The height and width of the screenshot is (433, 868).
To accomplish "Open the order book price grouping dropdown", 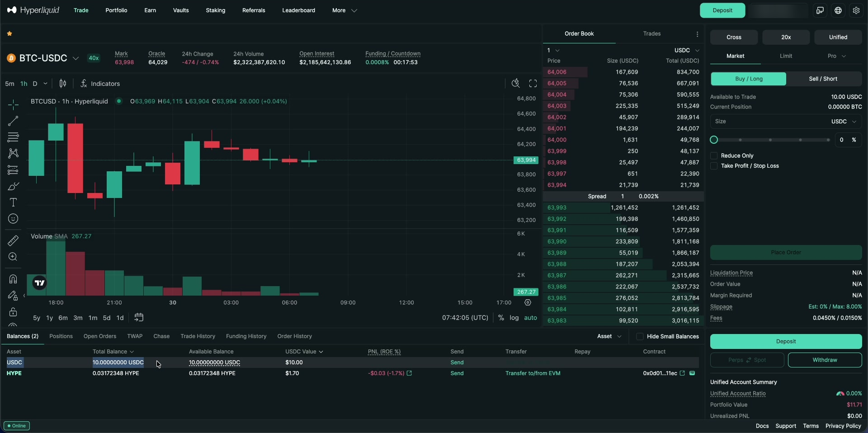I will pos(553,50).
